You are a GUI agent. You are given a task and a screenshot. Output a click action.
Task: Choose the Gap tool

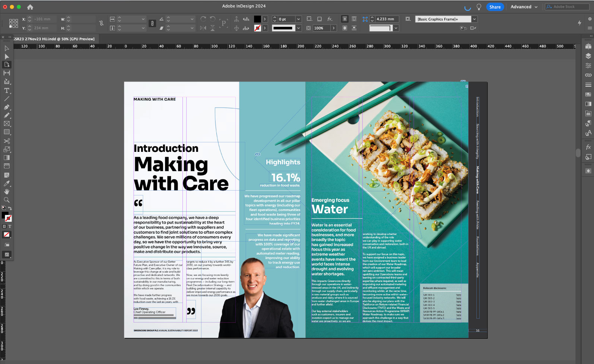tap(7, 73)
